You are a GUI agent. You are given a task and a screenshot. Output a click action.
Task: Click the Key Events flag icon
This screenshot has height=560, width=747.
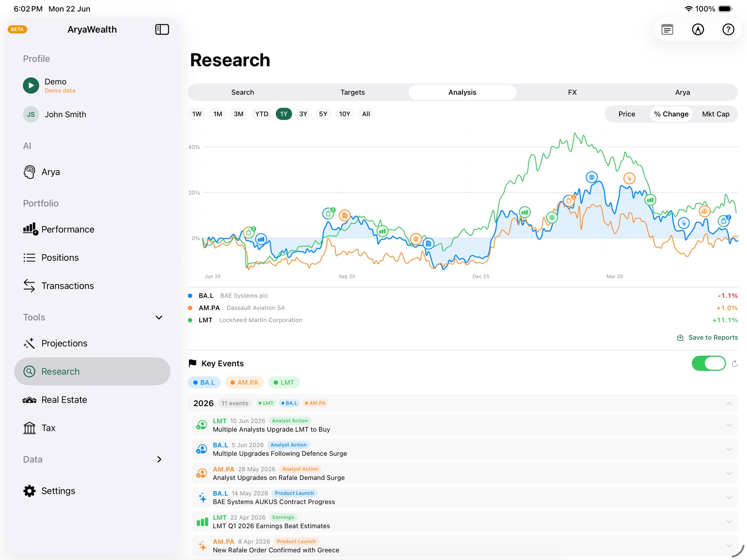193,363
